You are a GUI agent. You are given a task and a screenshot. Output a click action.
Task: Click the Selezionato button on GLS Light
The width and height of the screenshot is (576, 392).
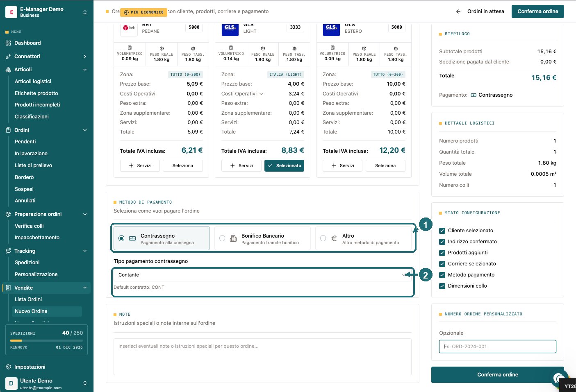(284, 165)
